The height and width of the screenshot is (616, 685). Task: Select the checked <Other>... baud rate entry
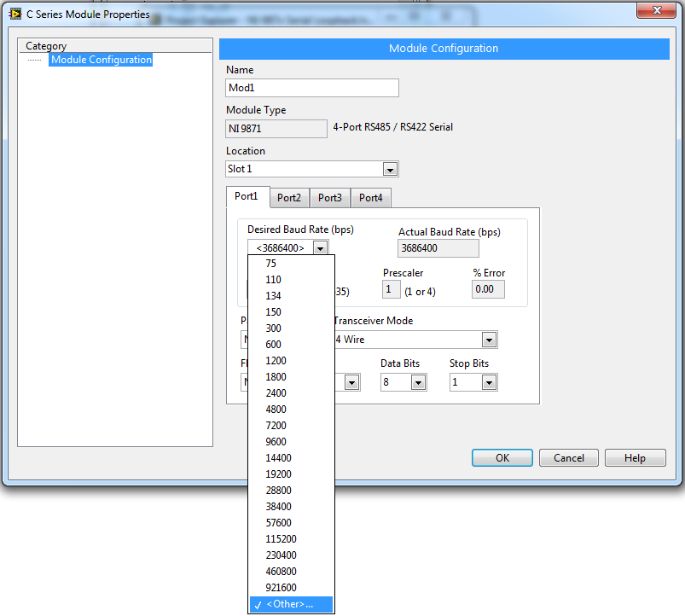[x=291, y=604]
